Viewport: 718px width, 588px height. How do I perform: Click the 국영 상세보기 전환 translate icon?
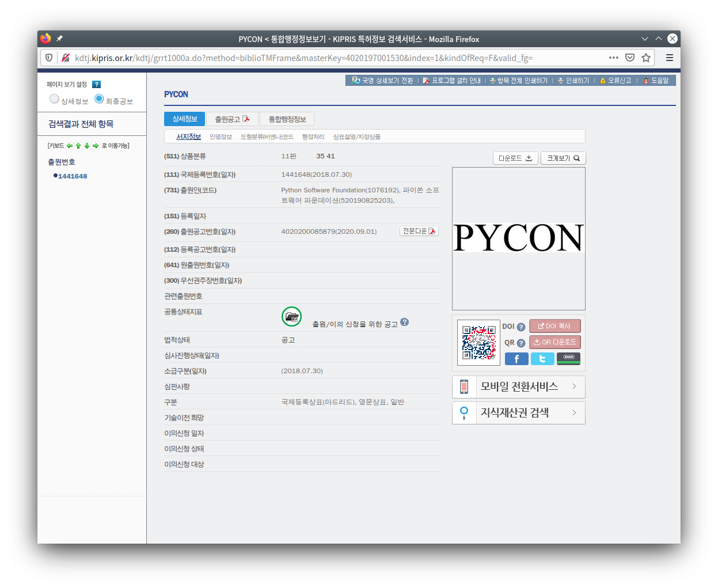click(356, 81)
